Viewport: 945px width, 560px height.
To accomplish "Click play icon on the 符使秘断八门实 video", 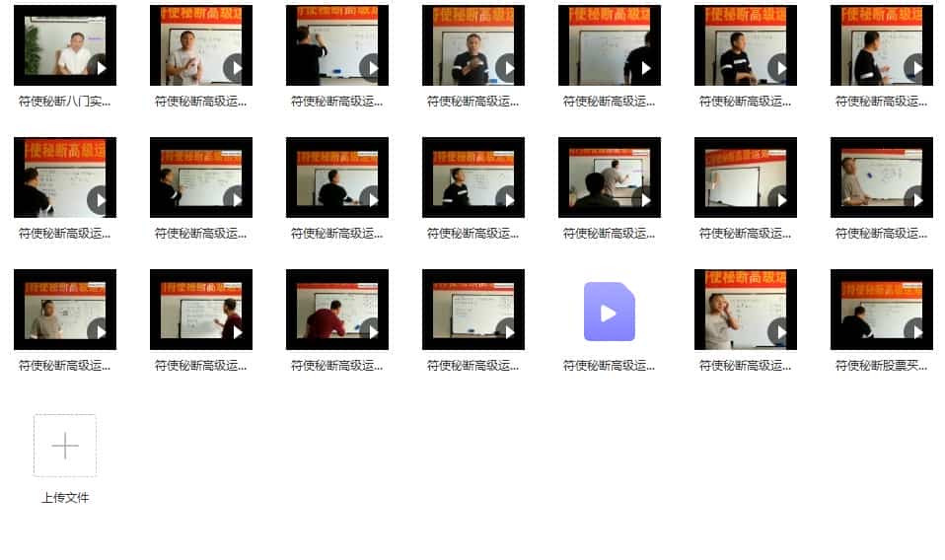I will coord(98,67).
